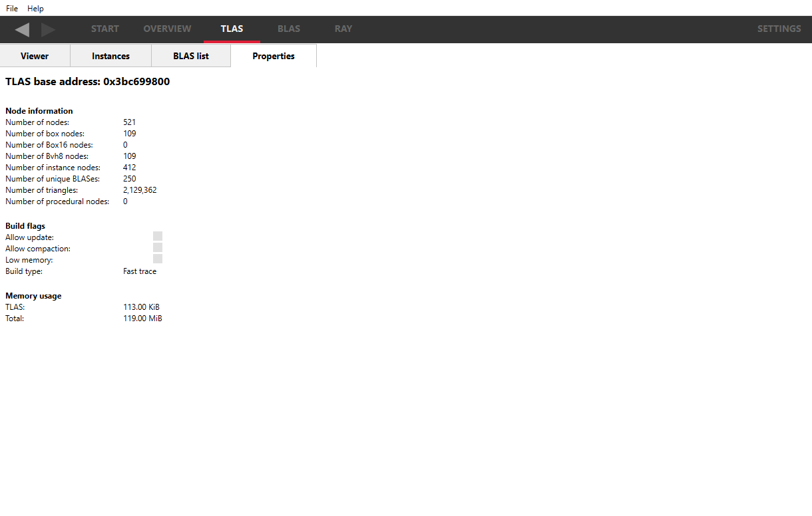Toggle the Allow update checkbox

158,236
